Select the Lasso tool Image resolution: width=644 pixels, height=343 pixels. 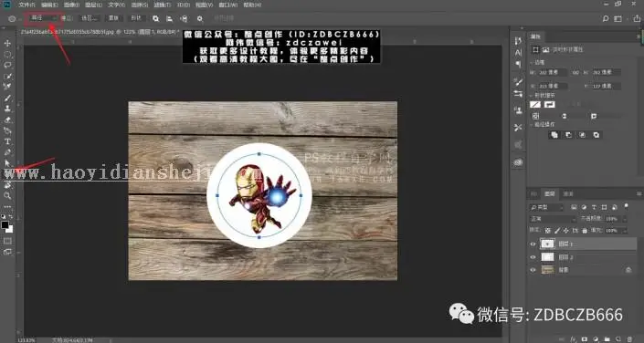pos(7,65)
